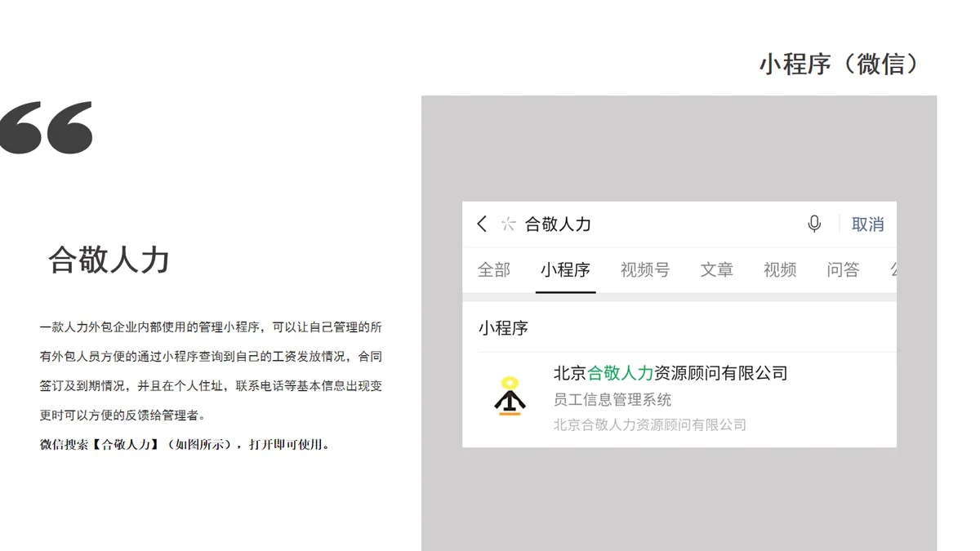
Task: Click the grey company name under the result
Action: coord(650,424)
